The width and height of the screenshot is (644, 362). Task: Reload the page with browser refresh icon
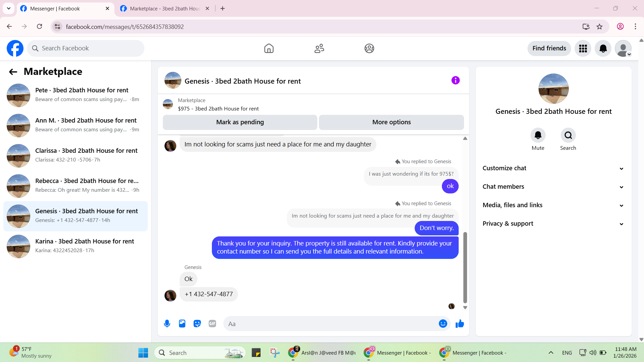pos(40,27)
